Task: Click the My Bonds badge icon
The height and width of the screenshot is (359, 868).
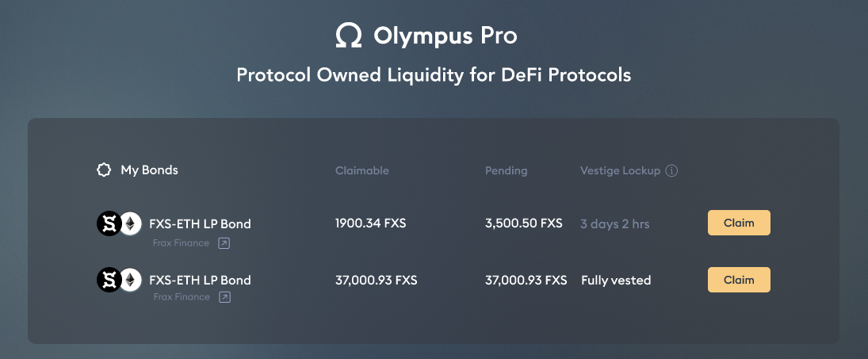Action: tap(104, 170)
